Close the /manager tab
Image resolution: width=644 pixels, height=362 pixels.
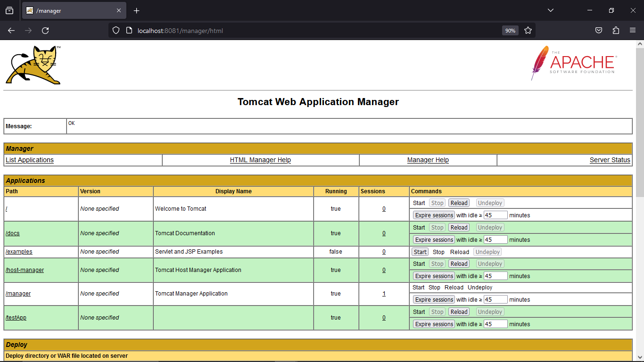[x=119, y=10]
